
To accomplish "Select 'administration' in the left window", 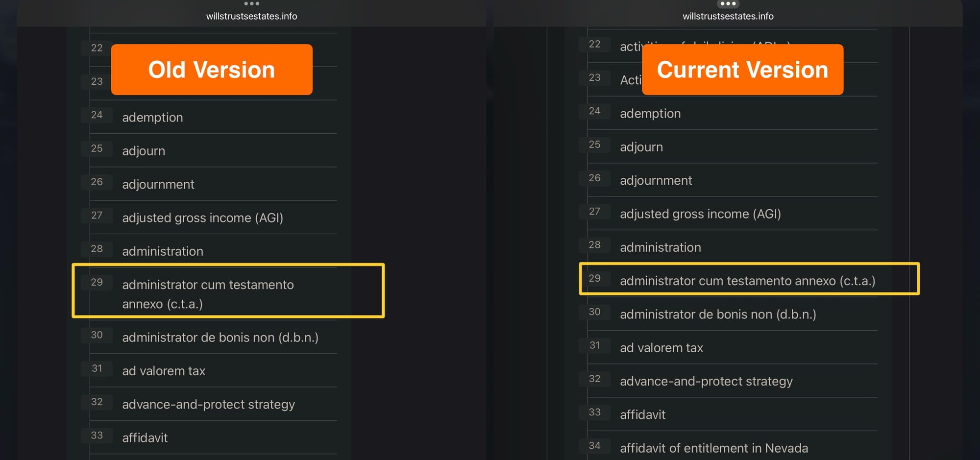I will point(163,251).
